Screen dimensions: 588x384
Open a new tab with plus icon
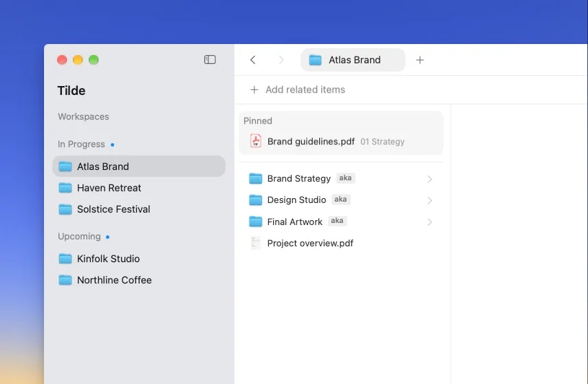tap(420, 60)
